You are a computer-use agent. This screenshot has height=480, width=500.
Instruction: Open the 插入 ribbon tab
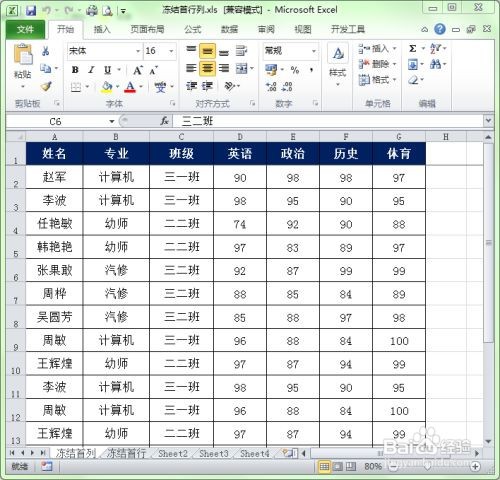tap(102, 30)
